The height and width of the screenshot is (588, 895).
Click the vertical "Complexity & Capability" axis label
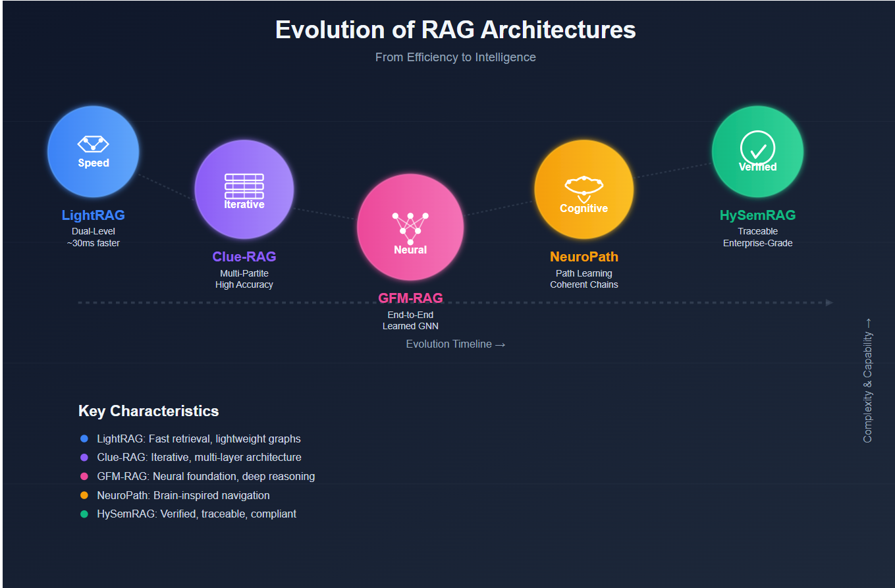tap(868, 380)
